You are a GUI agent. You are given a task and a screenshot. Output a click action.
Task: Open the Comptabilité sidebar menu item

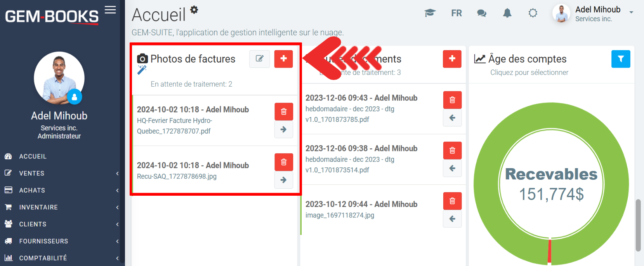pyautogui.click(x=43, y=258)
